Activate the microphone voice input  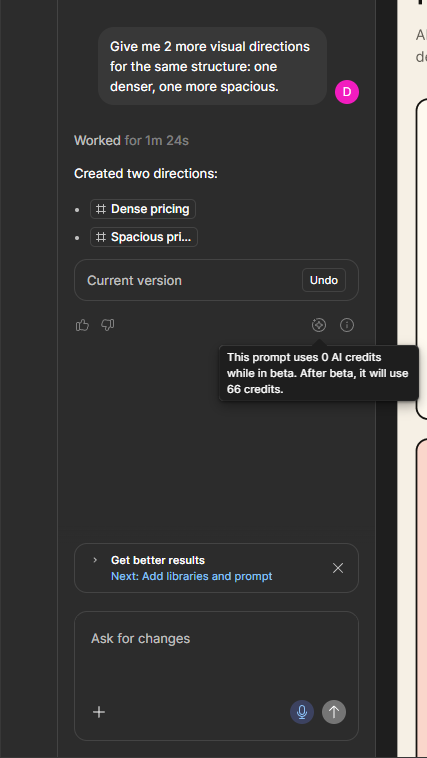tap(302, 712)
